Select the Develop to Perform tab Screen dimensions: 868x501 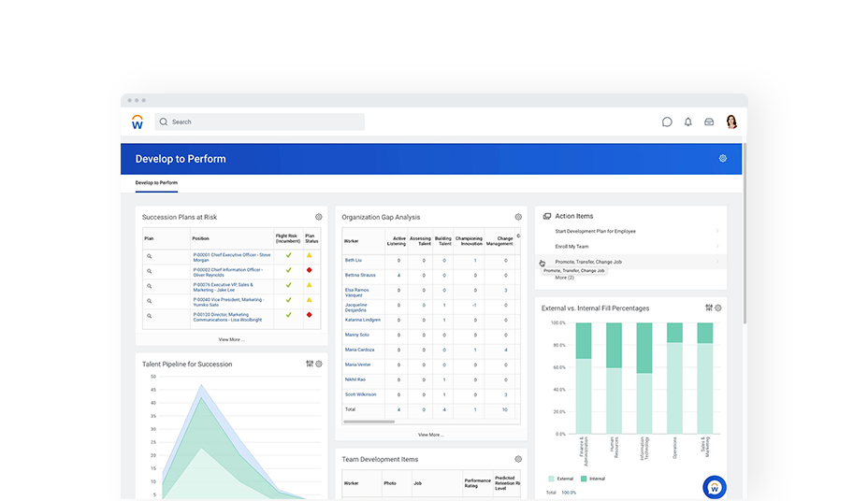(156, 183)
